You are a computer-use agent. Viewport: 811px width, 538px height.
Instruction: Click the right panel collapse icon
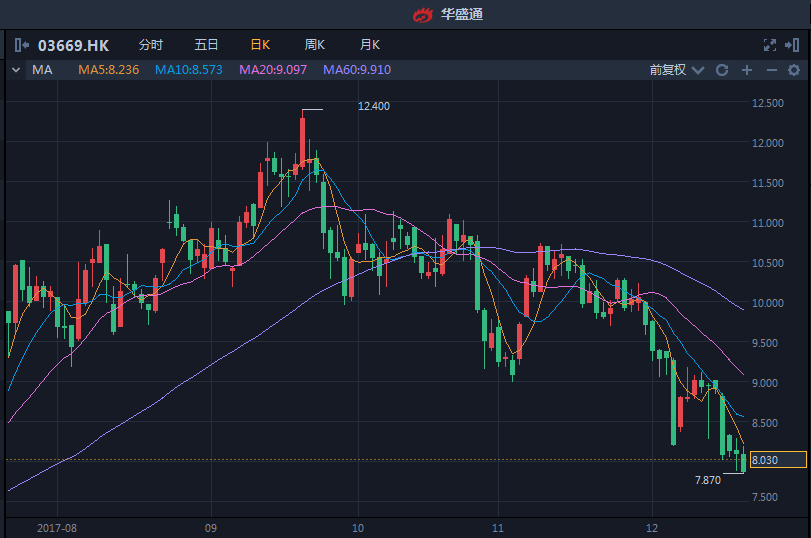(794, 45)
